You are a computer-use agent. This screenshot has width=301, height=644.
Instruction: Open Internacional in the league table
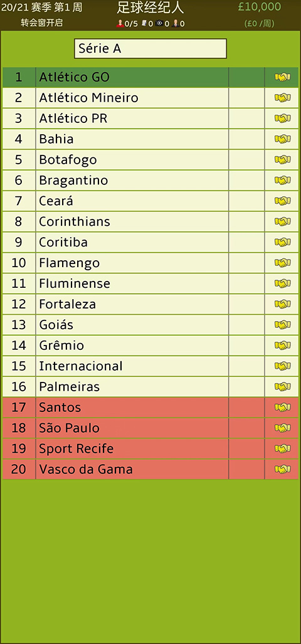coord(150,366)
